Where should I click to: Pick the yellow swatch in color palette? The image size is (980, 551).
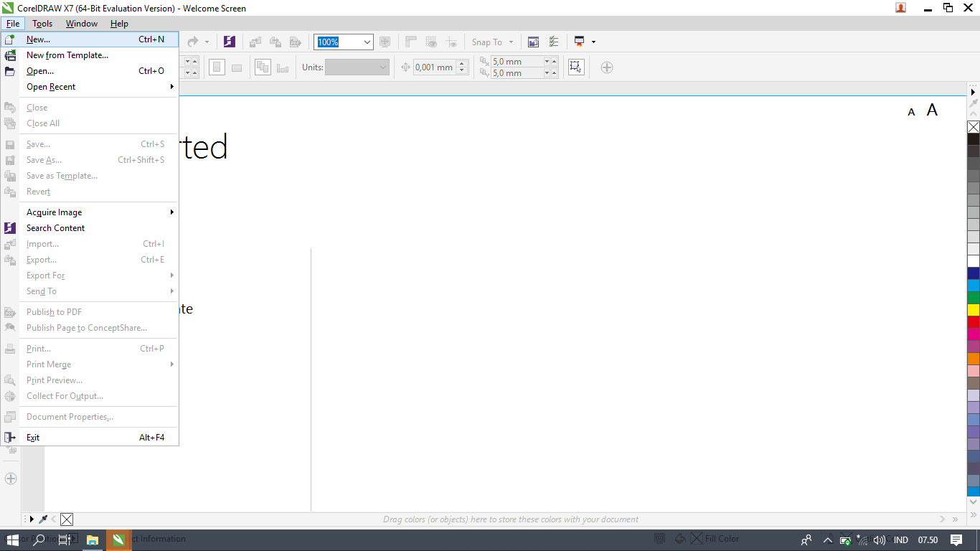coord(974,310)
